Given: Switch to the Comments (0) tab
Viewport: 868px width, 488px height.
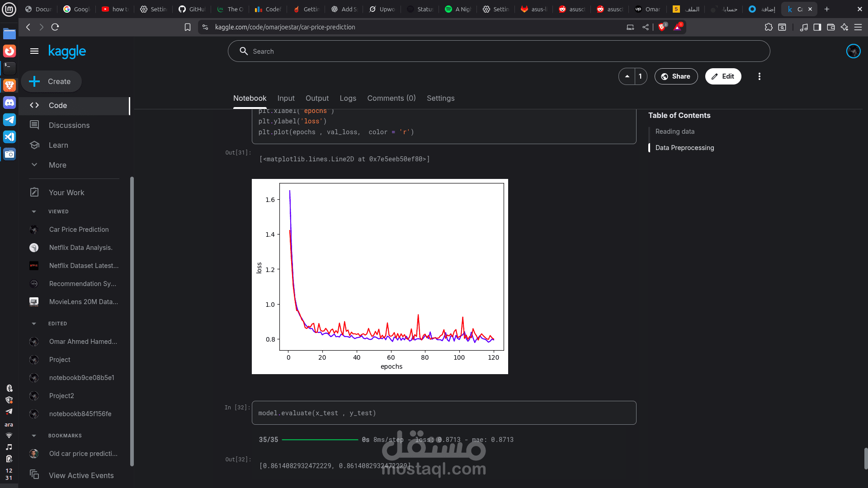Looking at the screenshot, I should (391, 98).
